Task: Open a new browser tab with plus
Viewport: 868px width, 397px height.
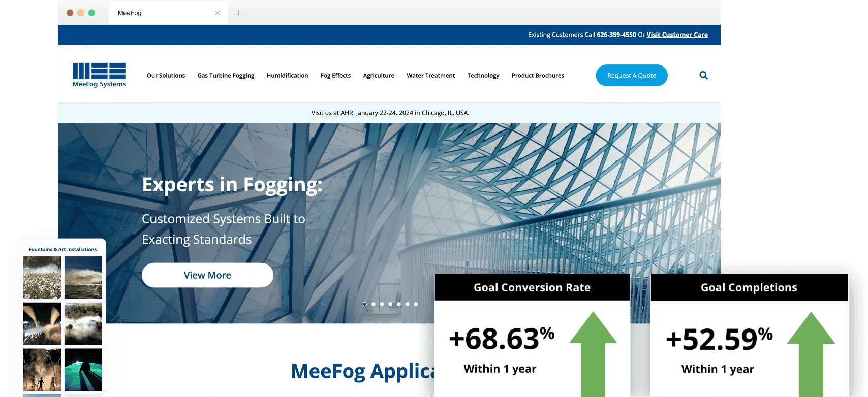Action: tap(238, 13)
